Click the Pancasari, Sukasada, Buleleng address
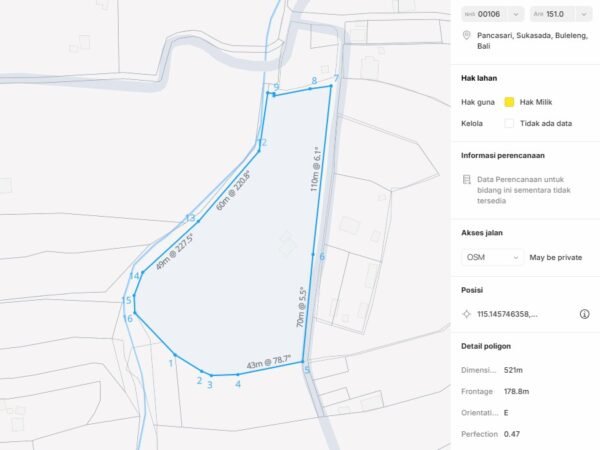The height and width of the screenshot is (450, 600). tap(532, 41)
